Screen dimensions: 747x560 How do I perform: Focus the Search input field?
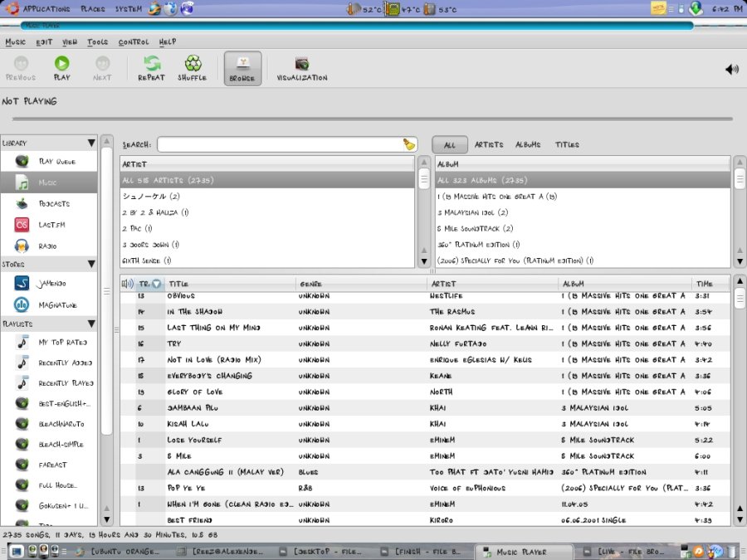point(281,144)
